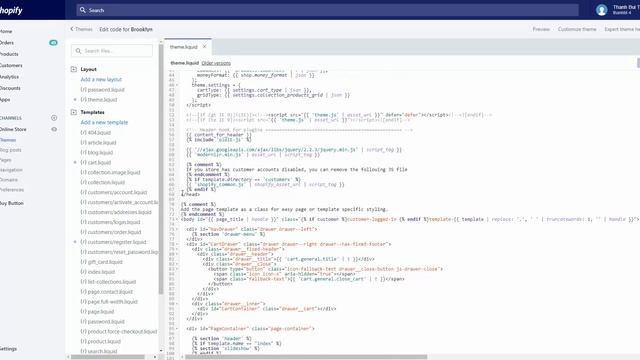This screenshot has height=360, width=640.
Task: Open page.full-width.liquid template
Action: pyautogui.click(x=109, y=302)
